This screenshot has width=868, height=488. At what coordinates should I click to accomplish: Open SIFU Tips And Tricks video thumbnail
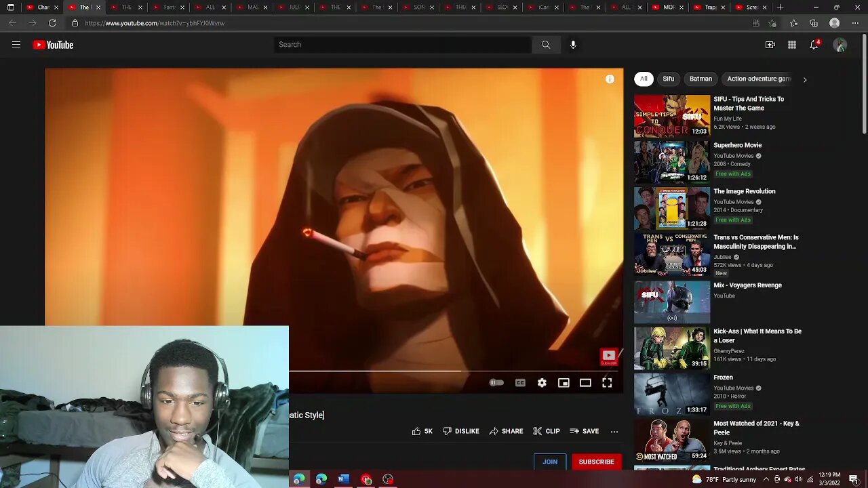[x=672, y=116]
